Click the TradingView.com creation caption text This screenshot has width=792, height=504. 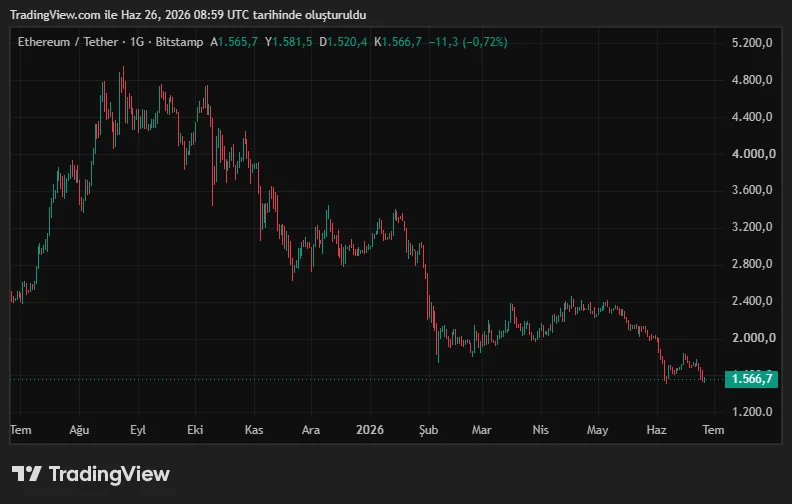[188, 15]
